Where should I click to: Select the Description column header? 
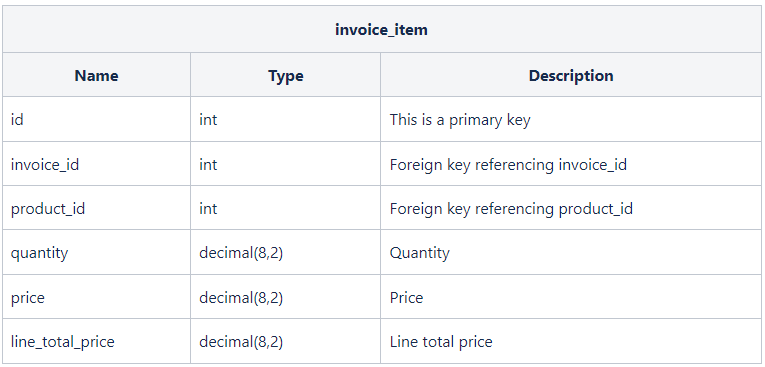click(x=571, y=76)
